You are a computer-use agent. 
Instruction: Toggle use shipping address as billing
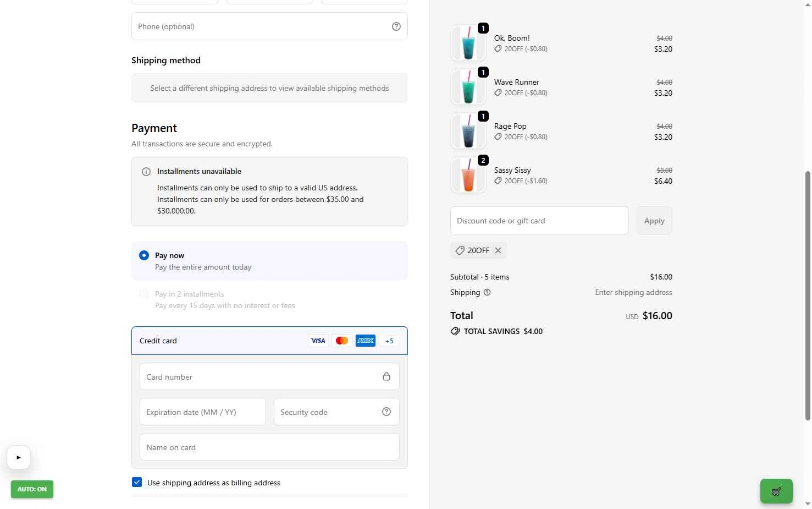pos(137,482)
